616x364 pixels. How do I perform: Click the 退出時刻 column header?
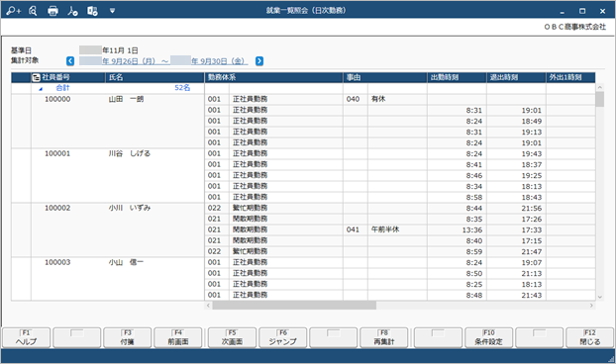click(516, 77)
